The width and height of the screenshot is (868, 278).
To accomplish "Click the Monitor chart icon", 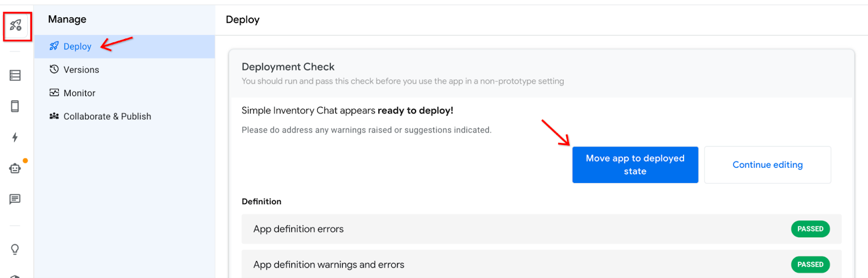I will 54,93.
